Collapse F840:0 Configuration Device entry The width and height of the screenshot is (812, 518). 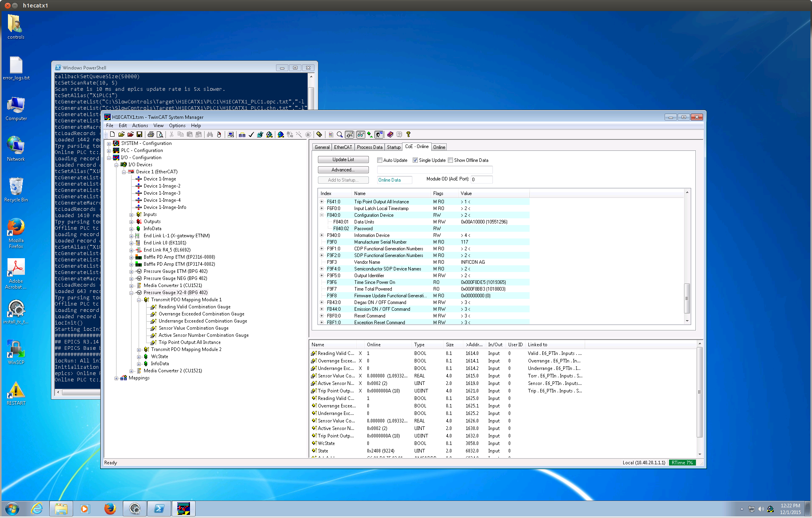click(x=322, y=215)
